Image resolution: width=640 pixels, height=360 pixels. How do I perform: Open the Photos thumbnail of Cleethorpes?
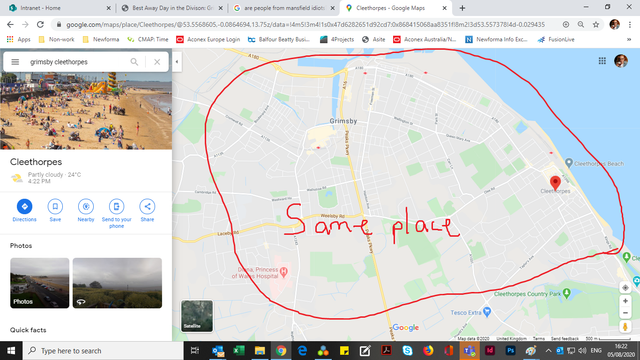tap(40, 283)
